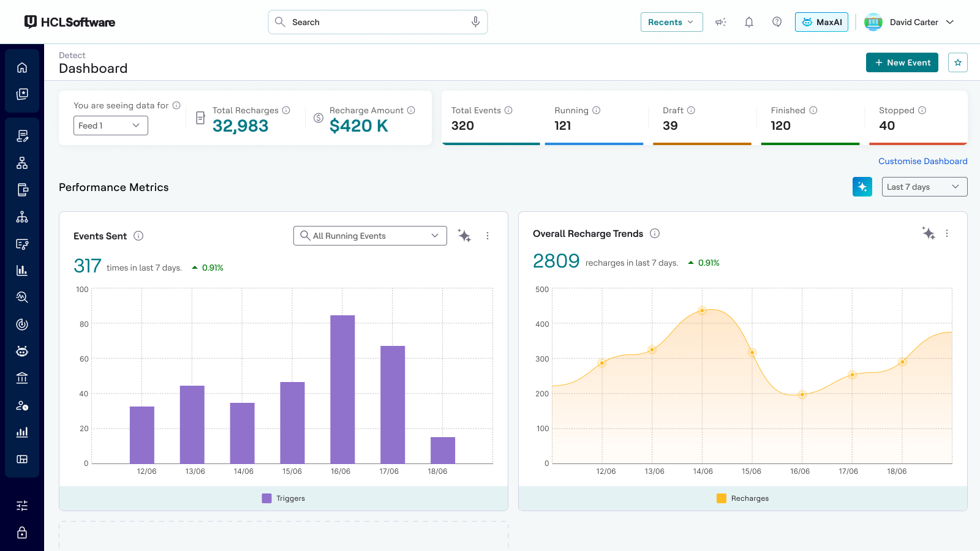Focus the Search input field
The height and width of the screenshot is (551, 980).
(x=378, y=22)
